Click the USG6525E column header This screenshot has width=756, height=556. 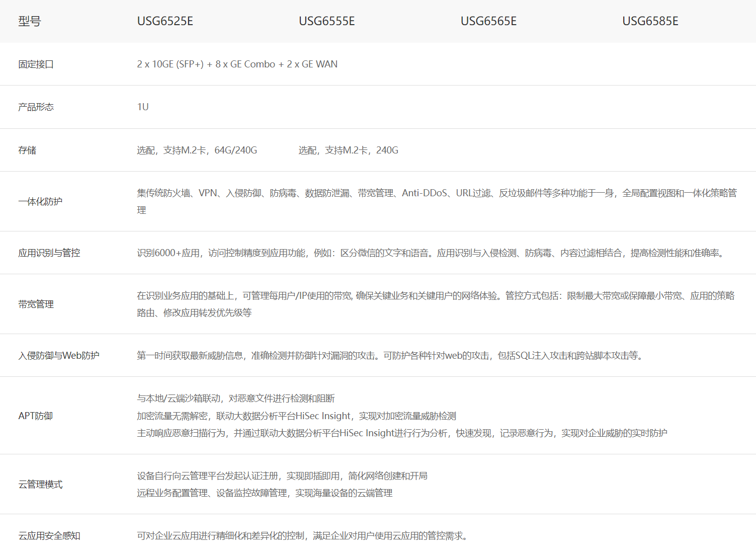point(165,21)
